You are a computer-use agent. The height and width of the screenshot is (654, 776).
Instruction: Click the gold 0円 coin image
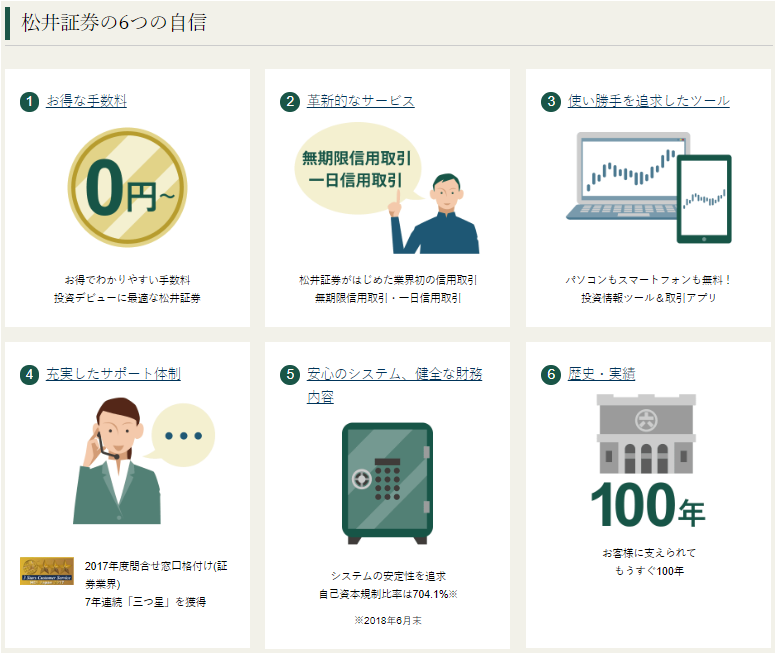pos(128,187)
